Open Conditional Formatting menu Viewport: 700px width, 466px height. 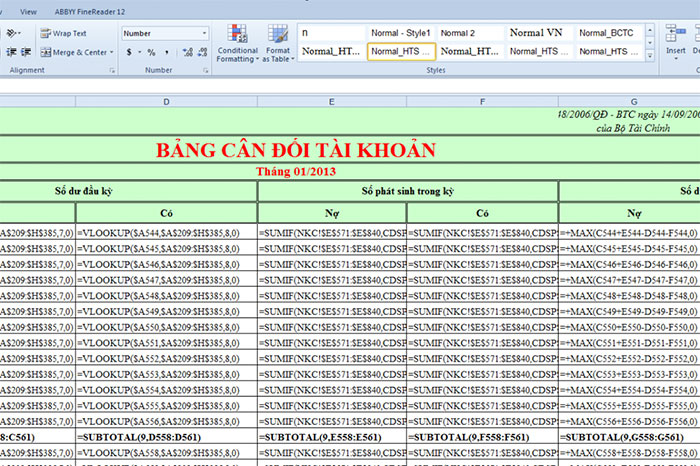click(x=238, y=43)
